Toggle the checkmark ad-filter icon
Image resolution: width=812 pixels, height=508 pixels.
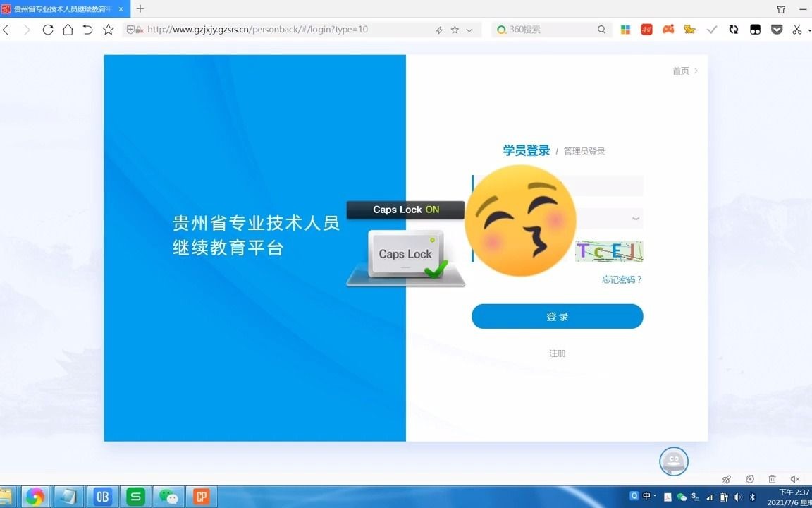click(712, 29)
